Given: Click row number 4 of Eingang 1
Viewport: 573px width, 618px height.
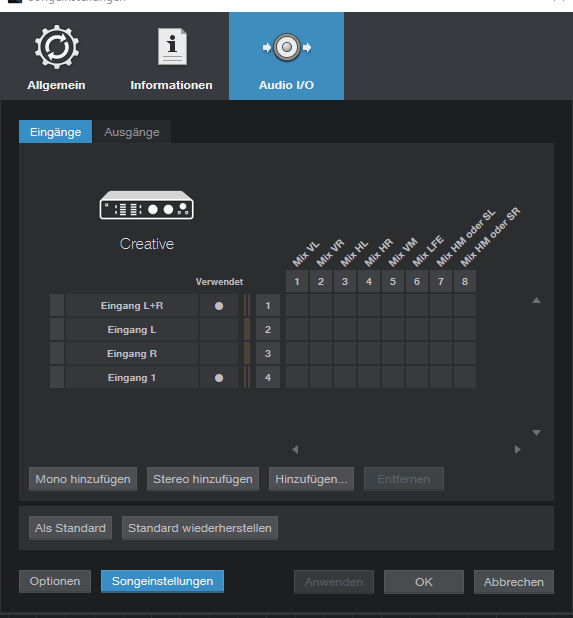Looking at the screenshot, I should pyautogui.click(x=268, y=378).
